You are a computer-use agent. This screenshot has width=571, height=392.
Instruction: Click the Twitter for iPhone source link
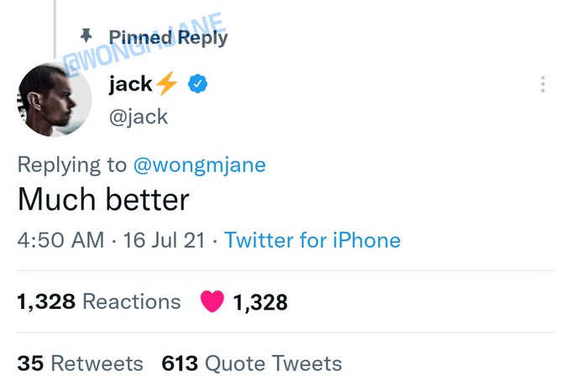pyautogui.click(x=312, y=241)
